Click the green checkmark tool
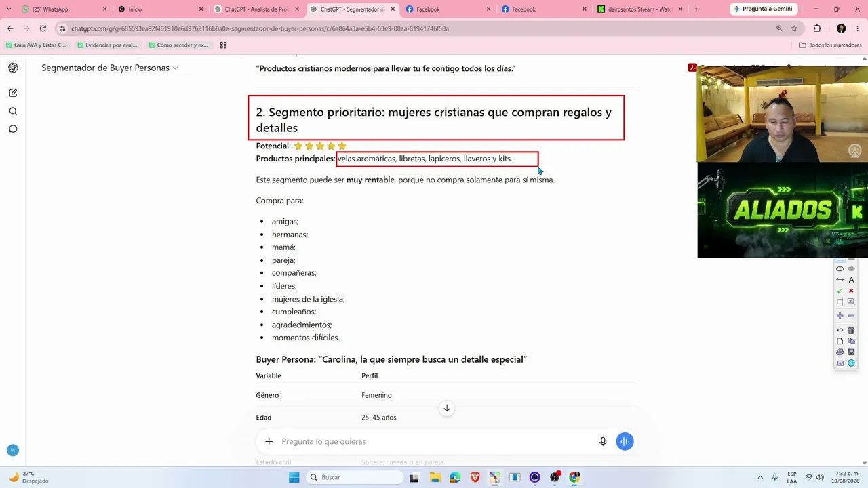This screenshot has height=488, width=868. (x=840, y=291)
